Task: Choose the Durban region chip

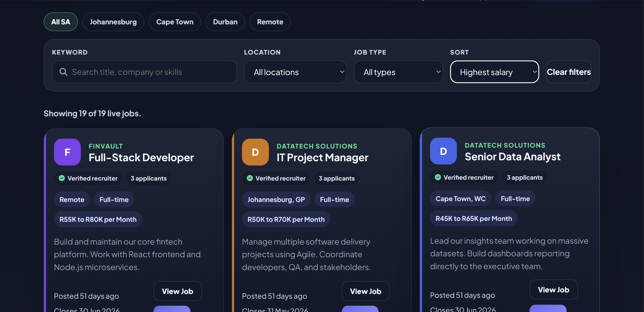Action: coord(225,22)
